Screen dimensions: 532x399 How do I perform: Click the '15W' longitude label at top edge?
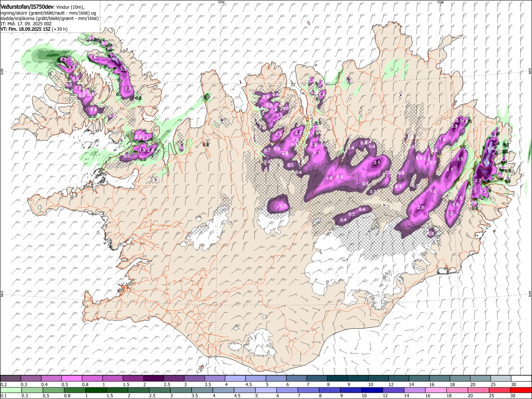(440, 2)
